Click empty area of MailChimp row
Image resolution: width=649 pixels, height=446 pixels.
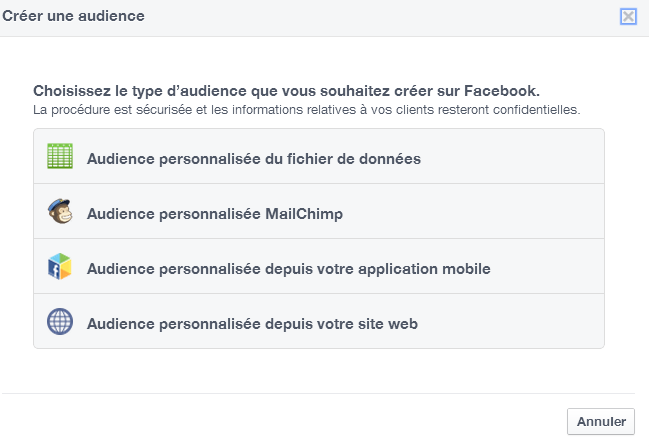[x=474, y=211]
